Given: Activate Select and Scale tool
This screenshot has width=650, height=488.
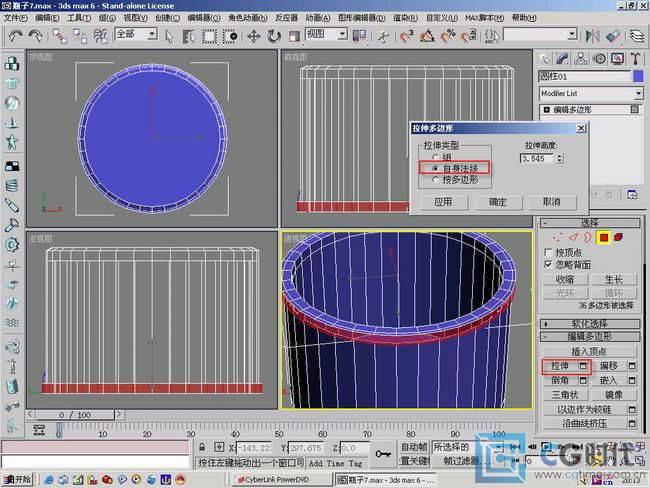Looking at the screenshot, I should pos(294,36).
